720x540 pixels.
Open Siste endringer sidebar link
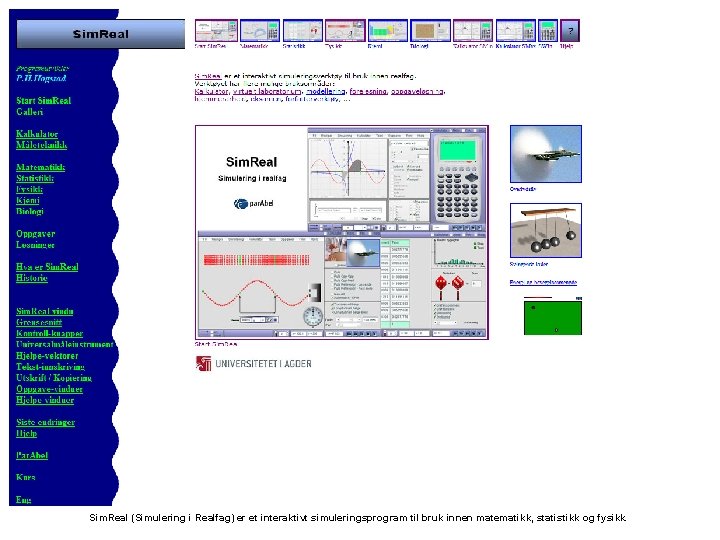[45, 422]
